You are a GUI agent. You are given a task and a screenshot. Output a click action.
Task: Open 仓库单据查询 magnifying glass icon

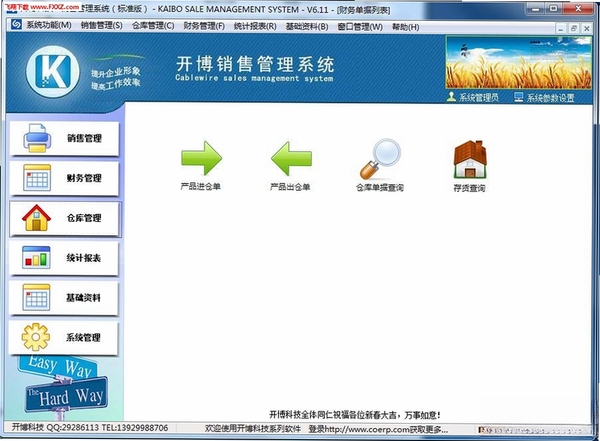pos(380,159)
